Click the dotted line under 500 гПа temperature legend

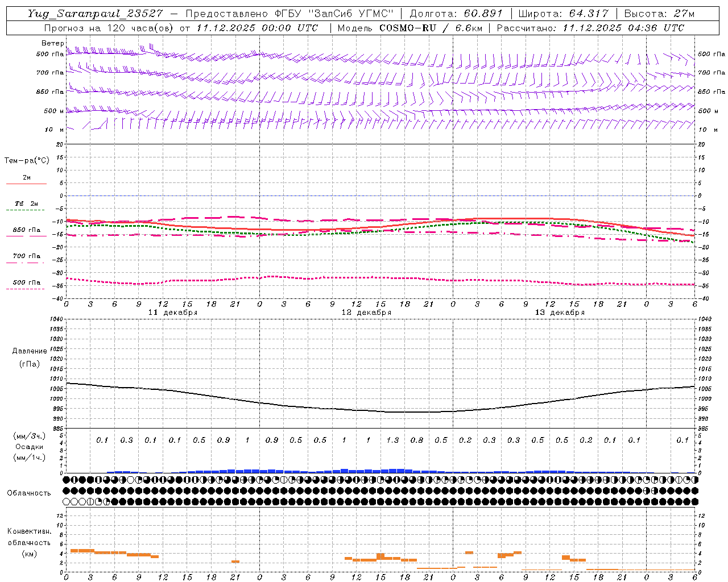25,289
